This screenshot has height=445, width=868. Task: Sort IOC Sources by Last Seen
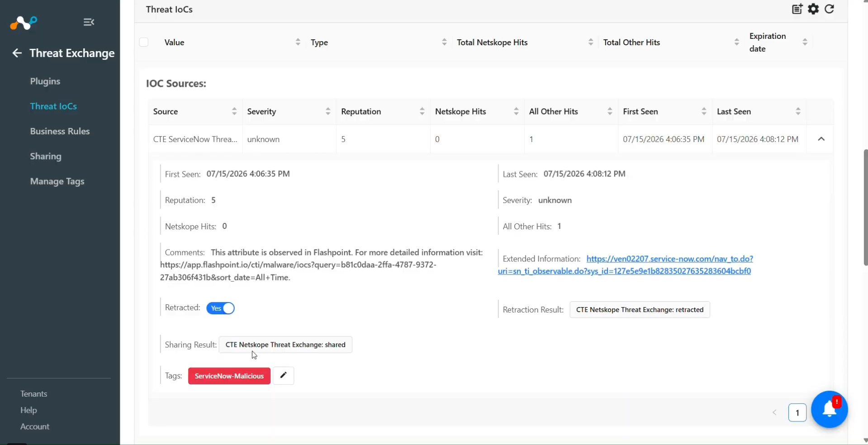pyautogui.click(x=798, y=111)
